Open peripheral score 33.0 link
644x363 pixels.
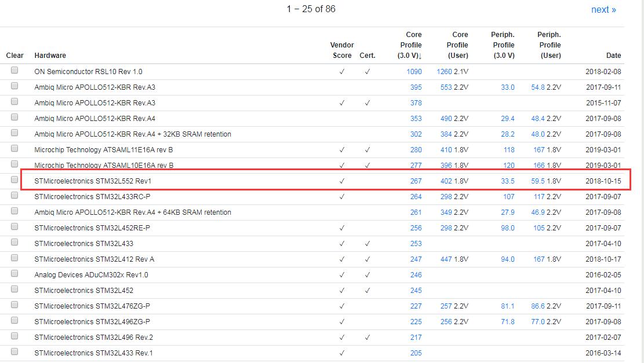508,87
